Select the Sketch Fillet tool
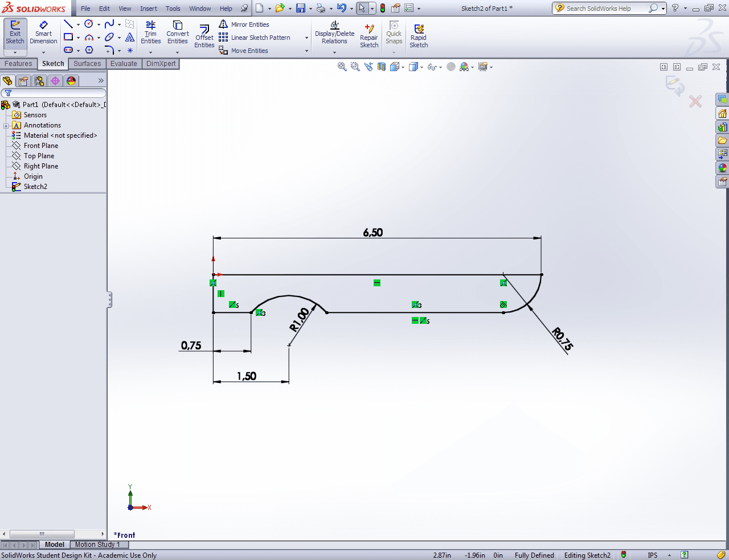This screenshot has width=729, height=560. 109,50
